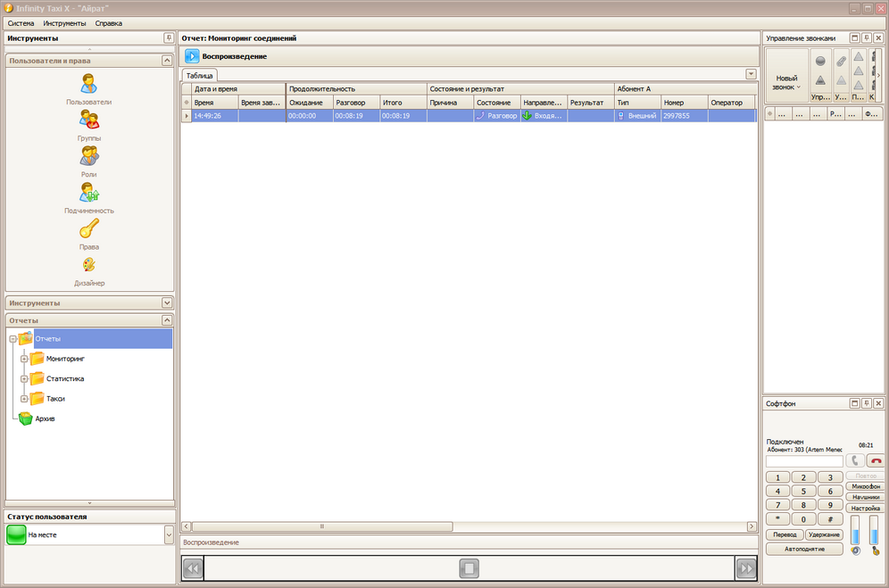Viewport: 889px width, 588px height.
Task: Pin the Управление звонками panel
Action: (x=867, y=38)
